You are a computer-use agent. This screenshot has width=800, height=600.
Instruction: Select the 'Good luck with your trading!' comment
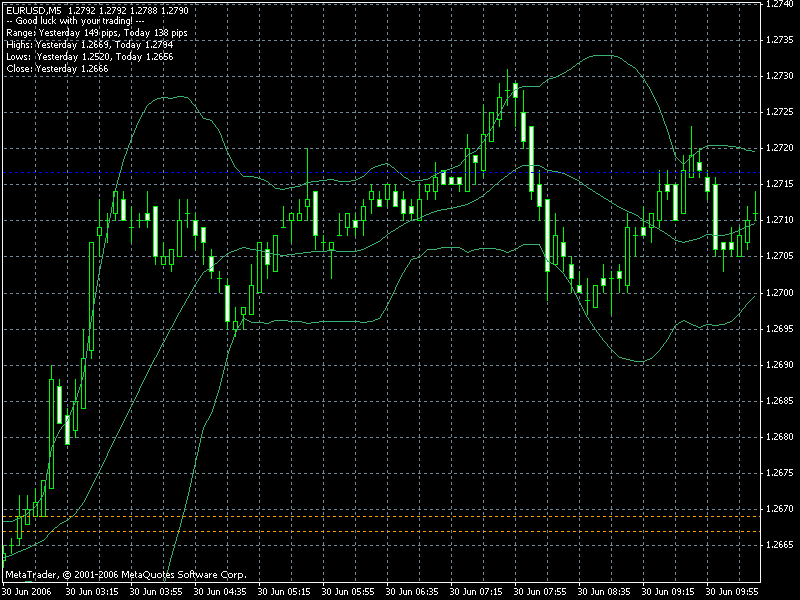coord(76,21)
